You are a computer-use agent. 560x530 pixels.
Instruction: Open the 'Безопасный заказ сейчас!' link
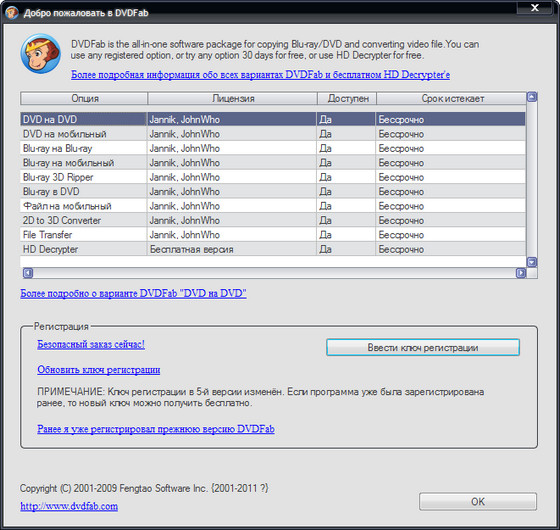click(91, 344)
